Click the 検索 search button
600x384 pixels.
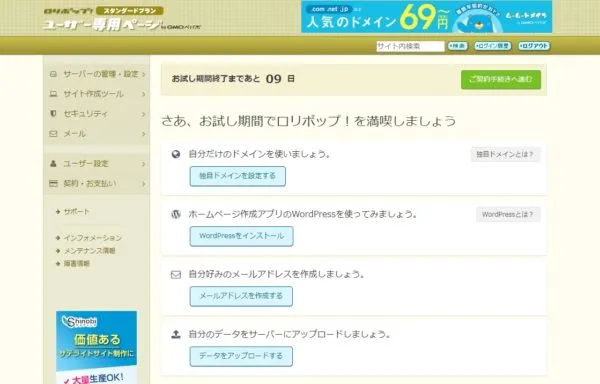[x=458, y=46]
